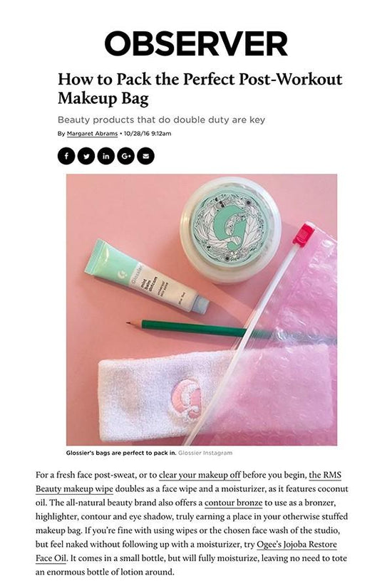This screenshot has width=392, height=588.
Task: Click the Glossier Instagram photo credit
Action: [x=205, y=453]
